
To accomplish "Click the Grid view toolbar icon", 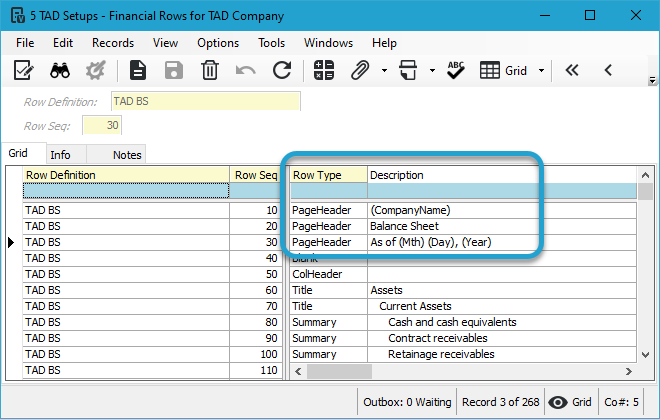I will pos(503,70).
